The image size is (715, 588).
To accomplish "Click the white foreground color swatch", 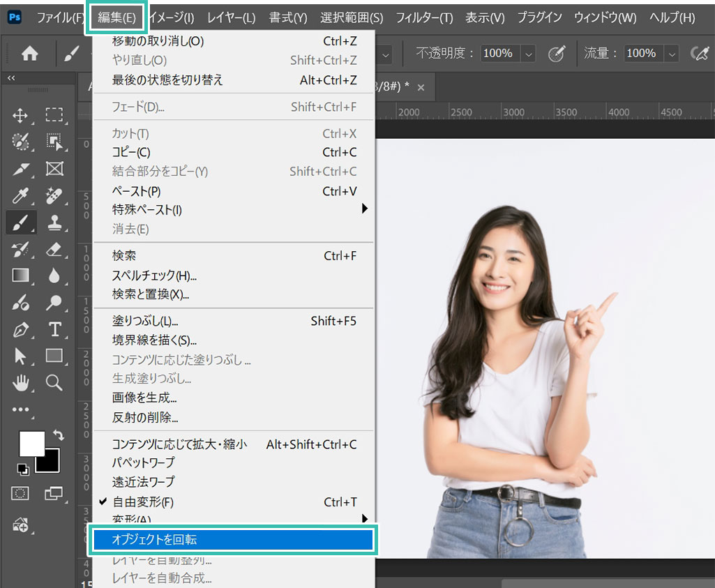I will pyautogui.click(x=31, y=443).
